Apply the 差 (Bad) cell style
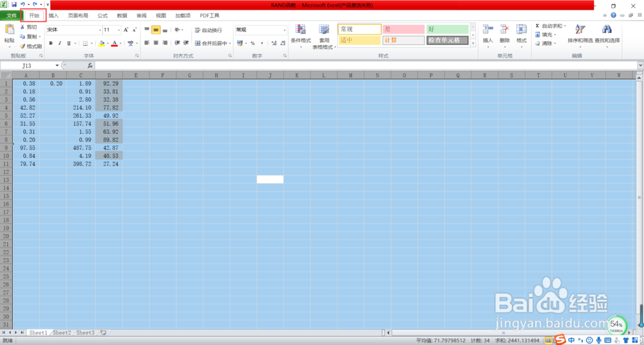The height and width of the screenshot is (345, 644). pos(403,29)
